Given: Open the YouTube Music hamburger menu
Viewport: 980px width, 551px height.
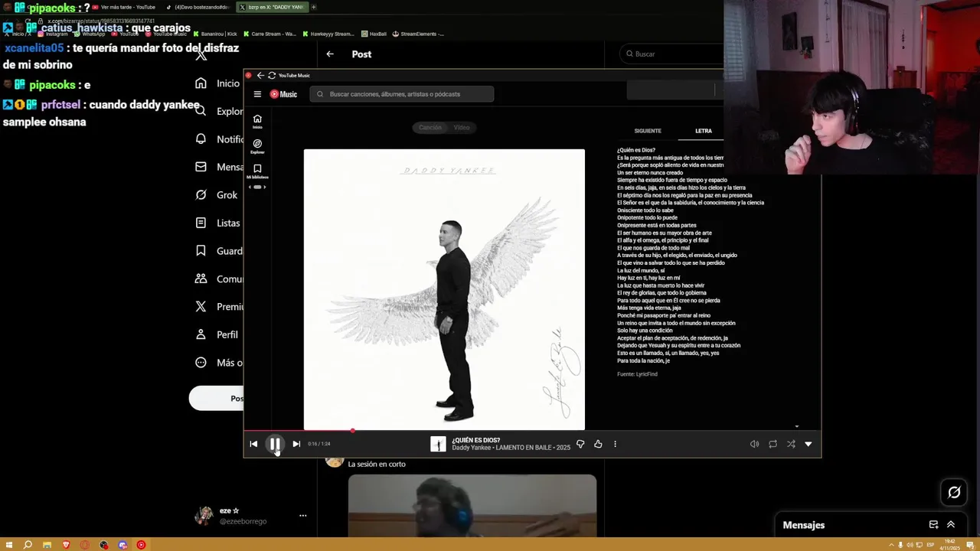Looking at the screenshot, I should pyautogui.click(x=257, y=94).
